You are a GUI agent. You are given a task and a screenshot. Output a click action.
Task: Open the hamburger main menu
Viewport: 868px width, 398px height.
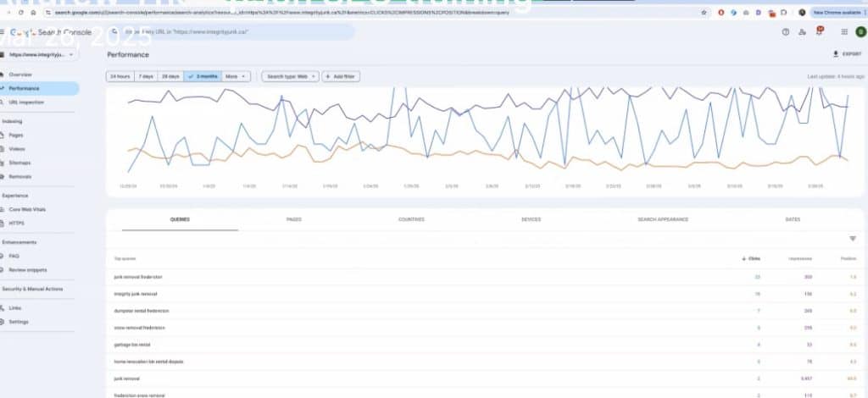tap(5, 32)
